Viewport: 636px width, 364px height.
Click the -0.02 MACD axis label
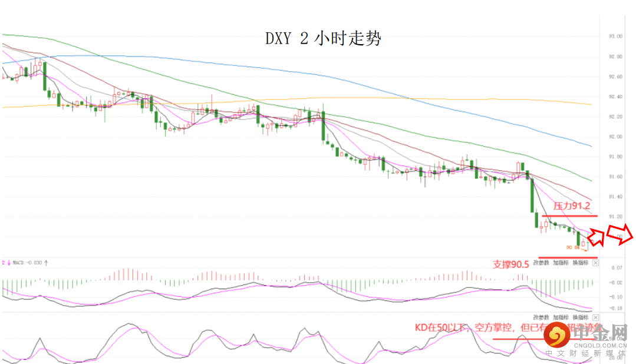click(x=616, y=283)
